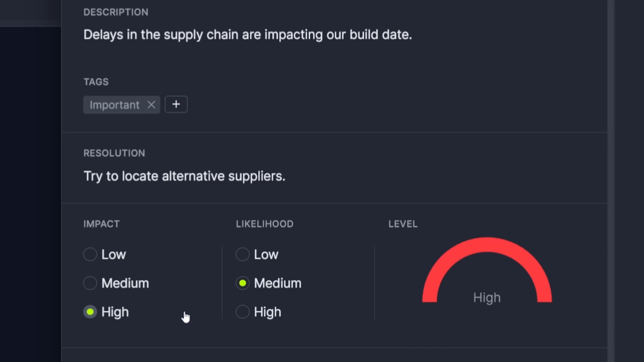Viewport: 644px width, 362px height.
Task: Click the plus button to add a tag
Action: [x=176, y=104]
